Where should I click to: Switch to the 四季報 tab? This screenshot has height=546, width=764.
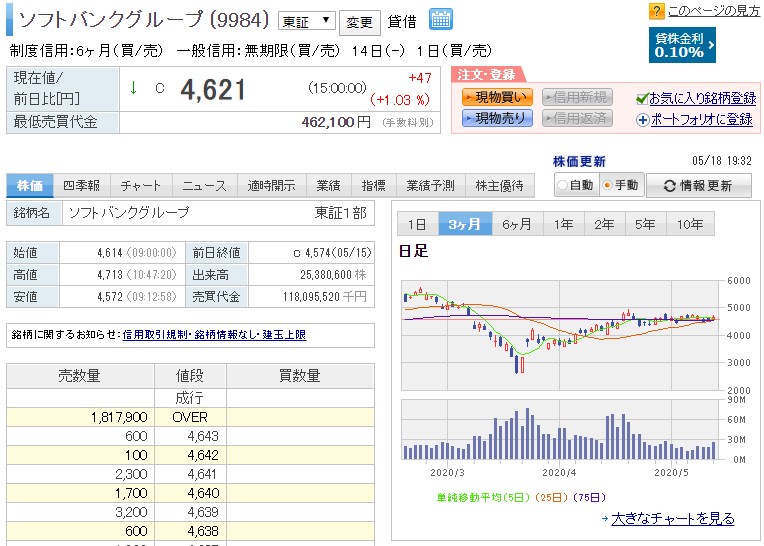[x=81, y=186]
